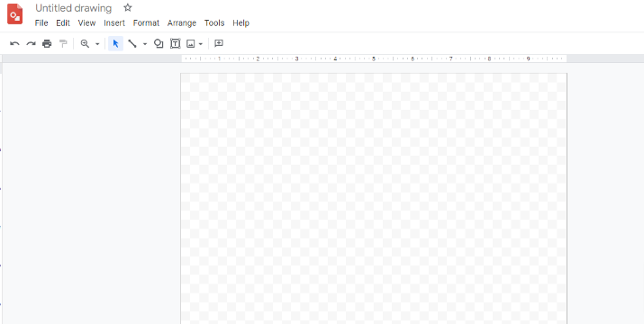Viewport: 644px width, 324px height.
Task: Click the Redo arrow icon
Action: pyautogui.click(x=31, y=43)
